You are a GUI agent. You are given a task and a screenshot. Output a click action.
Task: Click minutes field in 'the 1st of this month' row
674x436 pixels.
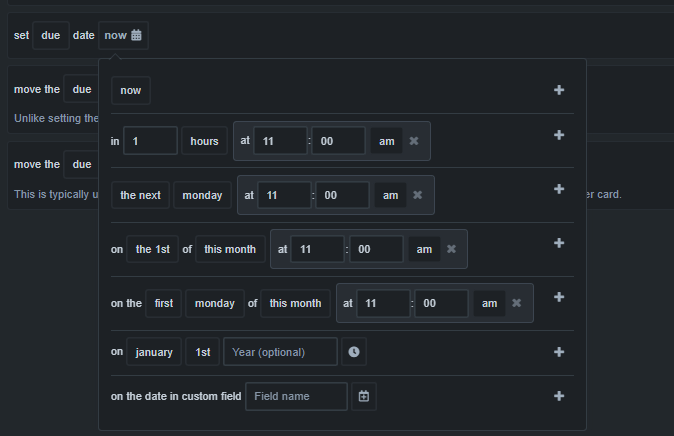pyautogui.click(x=377, y=249)
